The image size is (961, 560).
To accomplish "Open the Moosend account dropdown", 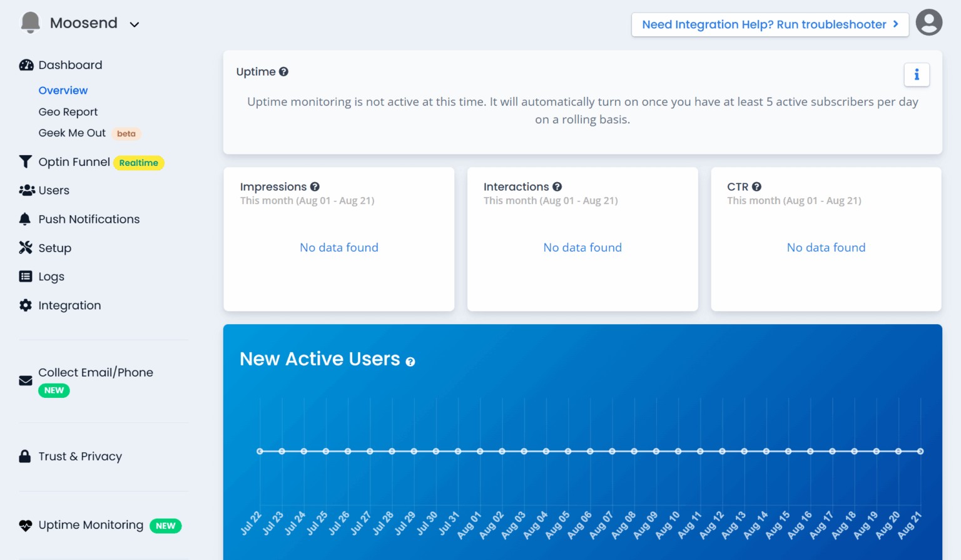I will click(134, 24).
